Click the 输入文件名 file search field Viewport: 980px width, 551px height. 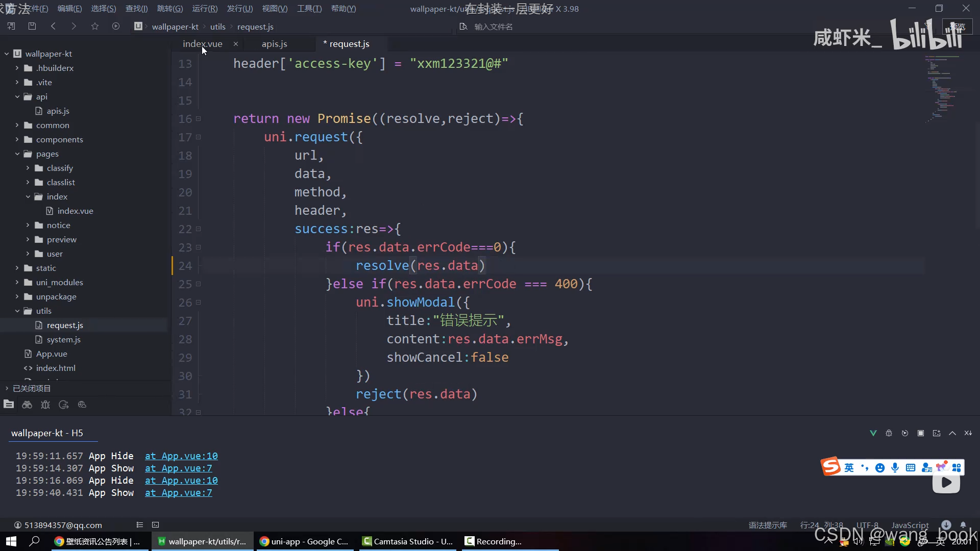[493, 27]
